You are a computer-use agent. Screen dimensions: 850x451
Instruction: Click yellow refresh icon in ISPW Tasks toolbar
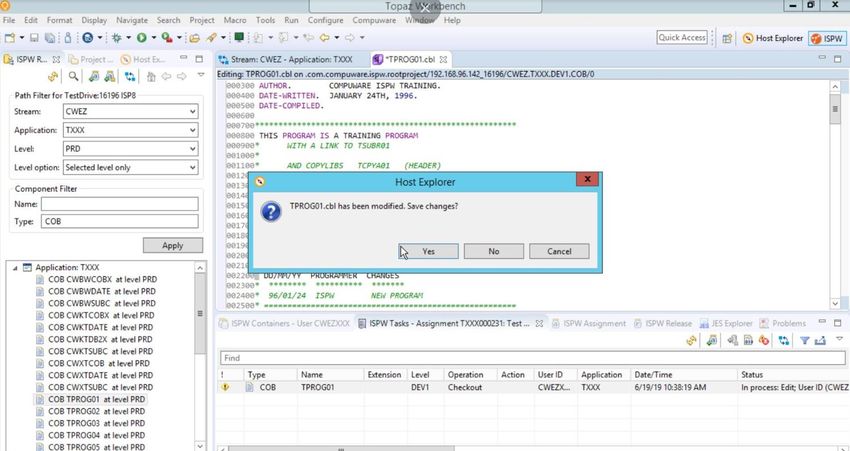tap(691, 340)
